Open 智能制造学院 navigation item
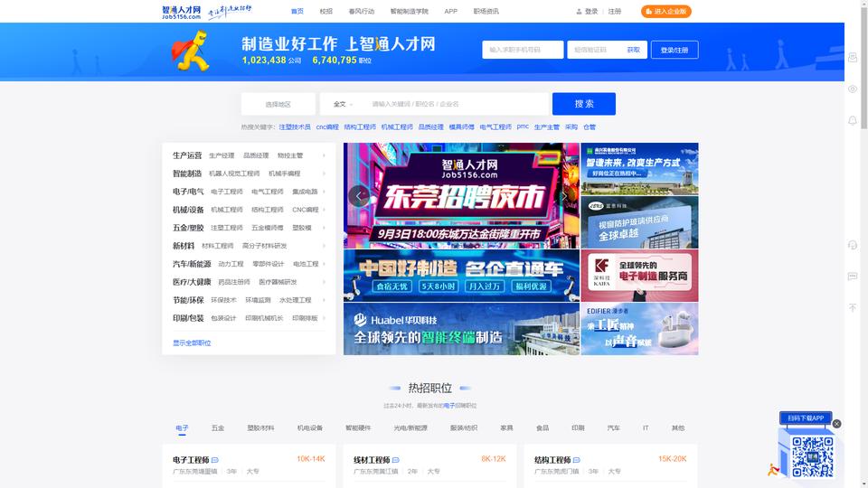This screenshot has width=868, height=488. pos(409,11)
